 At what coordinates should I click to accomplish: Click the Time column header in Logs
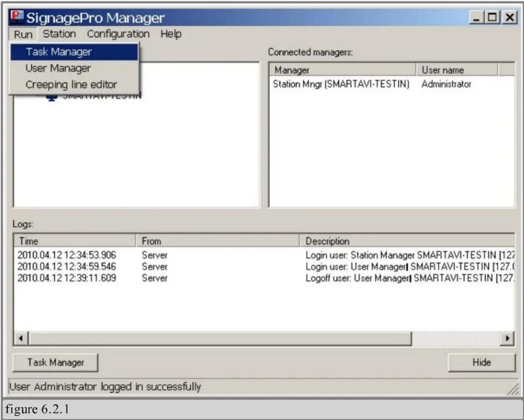pyautogui.click(x=75, y=241)
